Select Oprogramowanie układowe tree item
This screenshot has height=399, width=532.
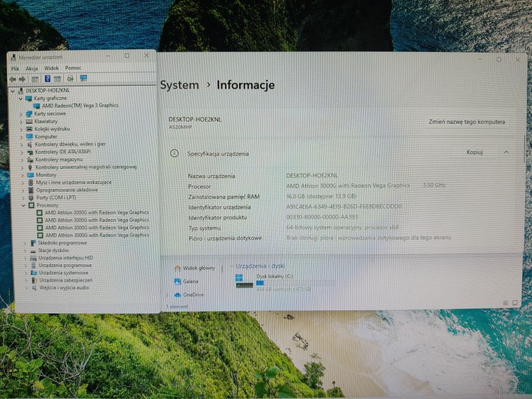[67, 190]
